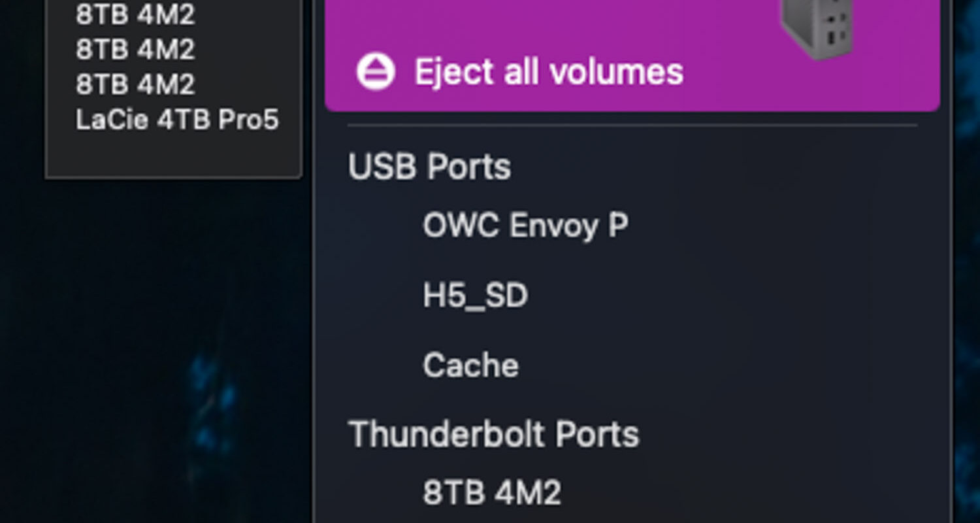Choose the middle 8TB 4M2 in left list
This screenshot has width=980, height=523.
tap(135, 50)
